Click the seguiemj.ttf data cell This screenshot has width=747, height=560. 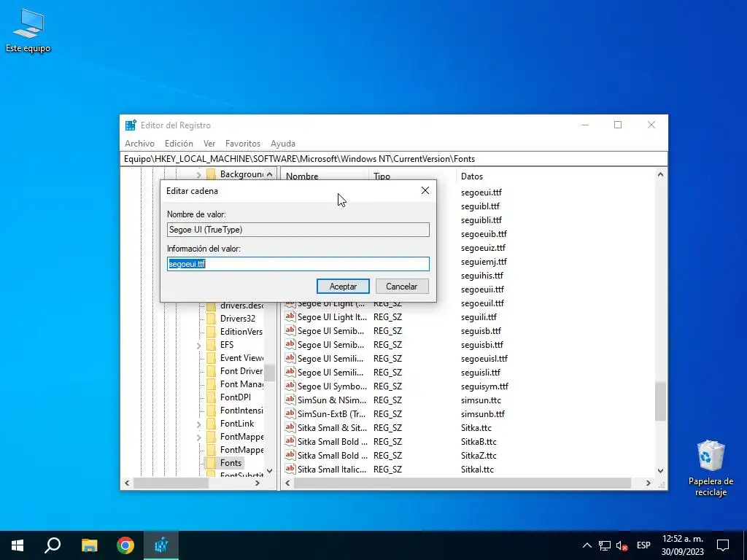pos(484,262)
